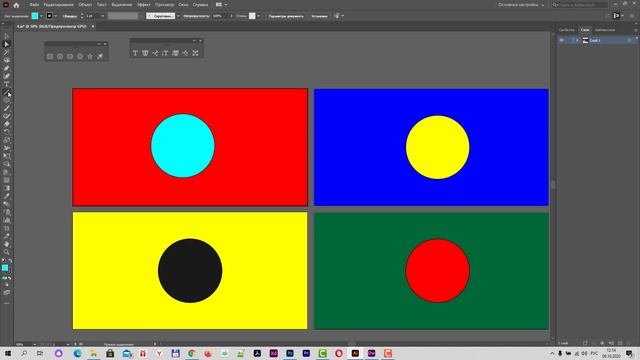Screen dimensions: 640x360
Task: Open stroke weight dropdown
Action: point(102,16)
